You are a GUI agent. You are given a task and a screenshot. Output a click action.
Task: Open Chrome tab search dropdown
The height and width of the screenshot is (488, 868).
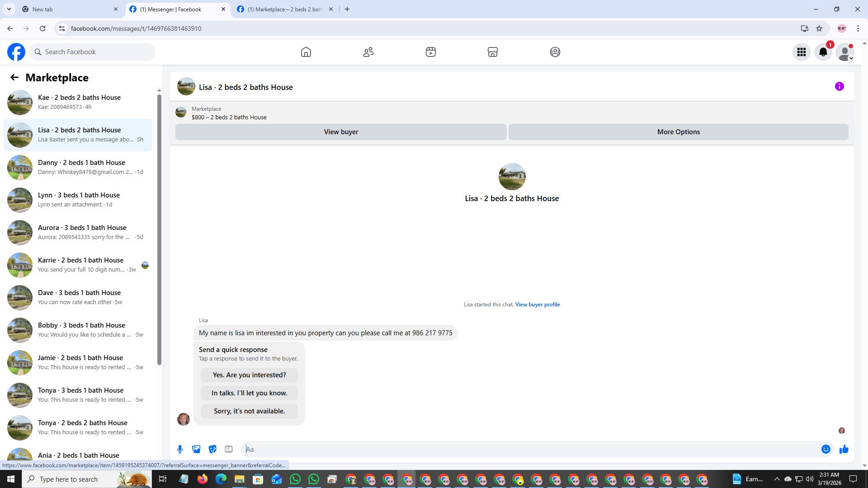[9, 9]
